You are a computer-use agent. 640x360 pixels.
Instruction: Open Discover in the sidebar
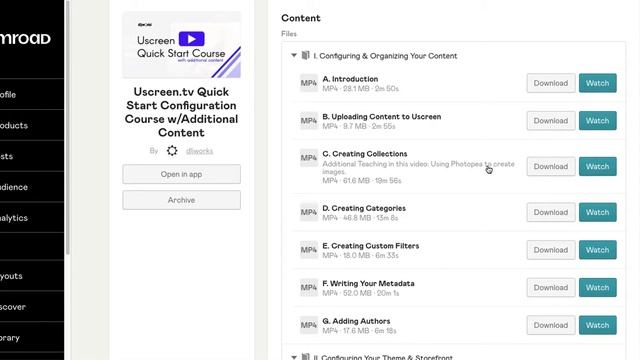[32, 307]
